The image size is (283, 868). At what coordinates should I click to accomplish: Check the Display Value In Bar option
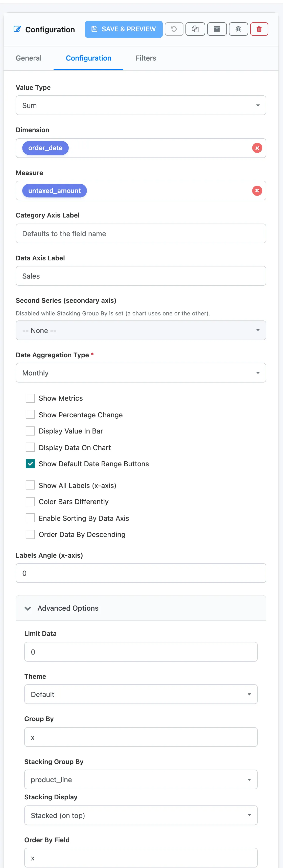30,431
